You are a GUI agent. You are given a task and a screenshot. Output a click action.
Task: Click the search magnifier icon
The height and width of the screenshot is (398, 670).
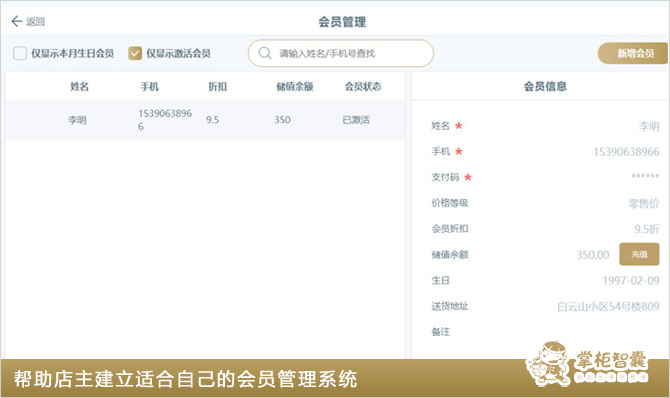265,53
